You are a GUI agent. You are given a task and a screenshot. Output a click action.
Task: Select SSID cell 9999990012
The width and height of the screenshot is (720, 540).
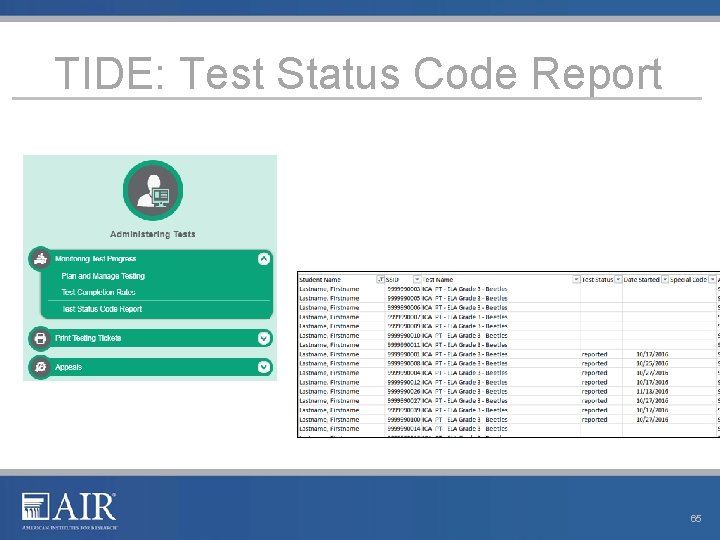(404, 382)
